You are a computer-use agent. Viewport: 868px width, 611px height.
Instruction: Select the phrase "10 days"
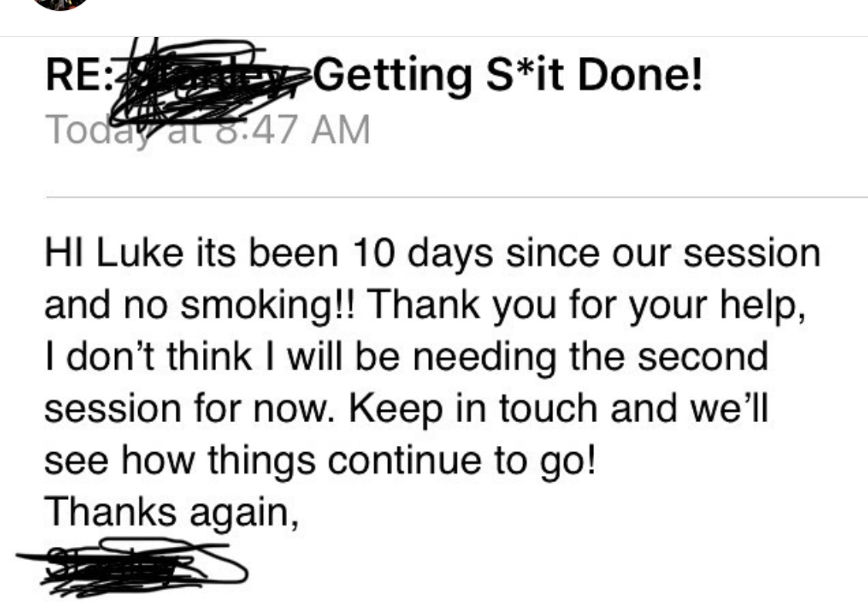click(422, 255)
